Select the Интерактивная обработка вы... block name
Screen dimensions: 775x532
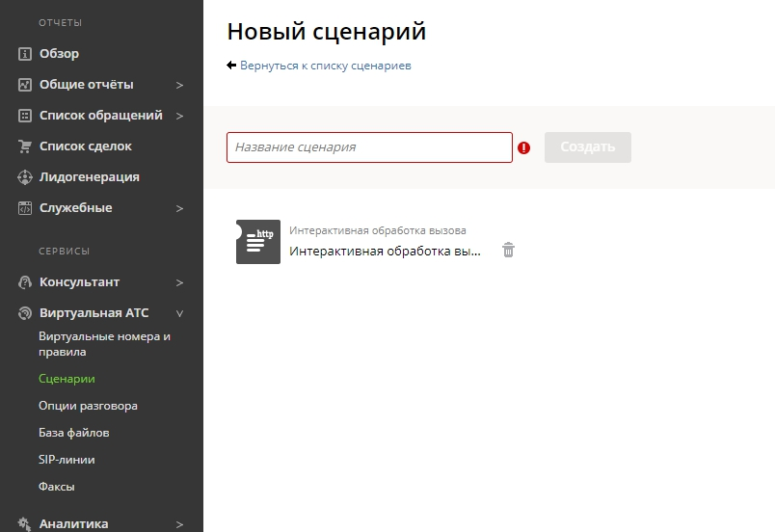[x=385, y=252]
